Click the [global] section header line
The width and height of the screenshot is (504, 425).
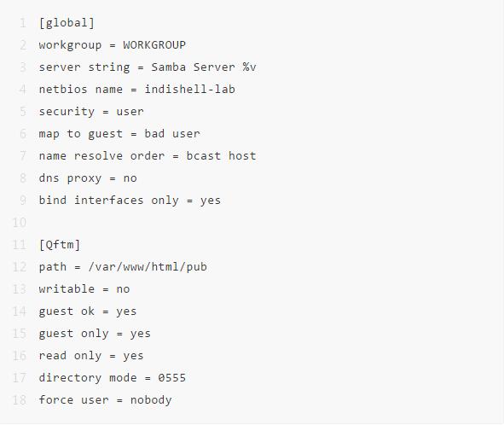point(67,23)
